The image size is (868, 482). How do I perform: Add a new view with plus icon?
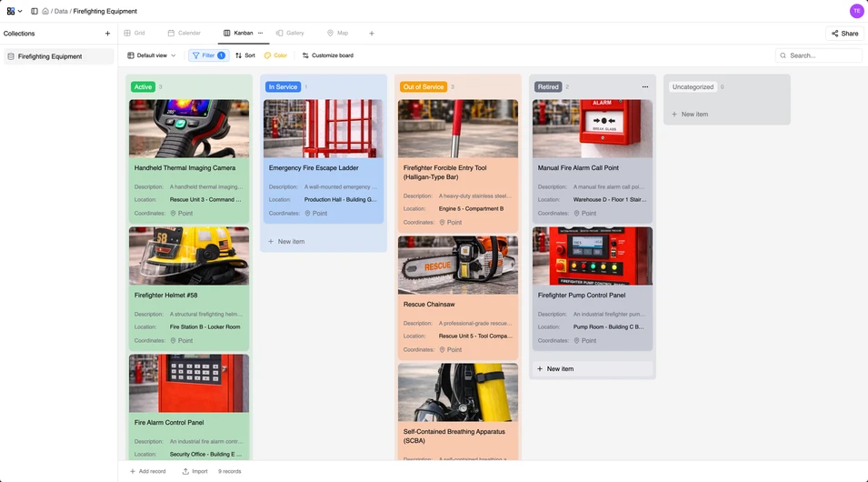pyautogui.click(x=372, y=34)
